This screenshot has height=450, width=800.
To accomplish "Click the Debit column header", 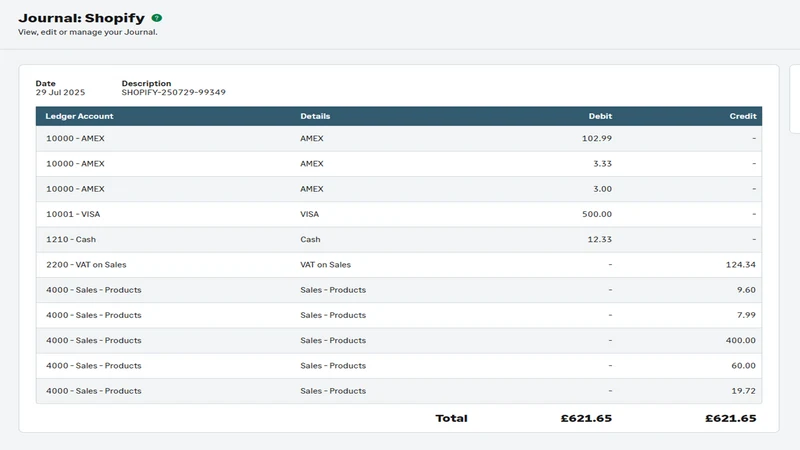I will click(600, 116).
